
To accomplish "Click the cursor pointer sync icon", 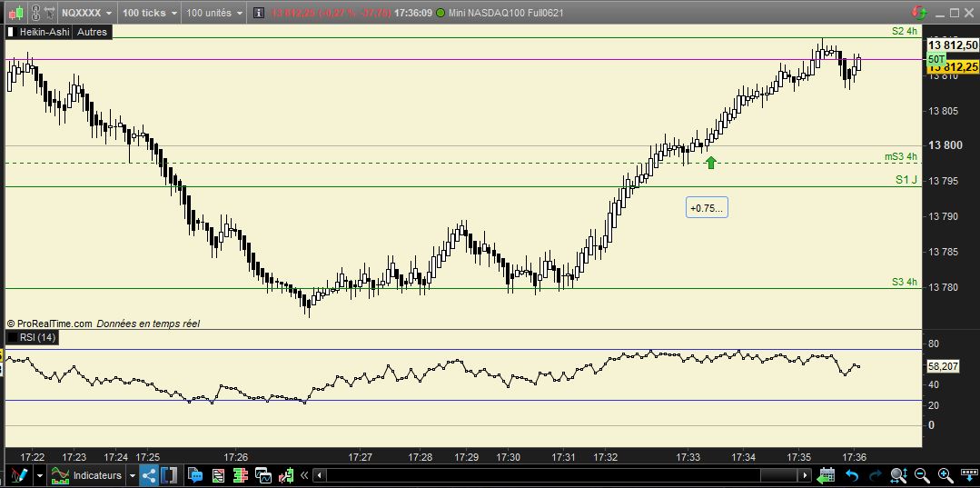I will point(48,12).
